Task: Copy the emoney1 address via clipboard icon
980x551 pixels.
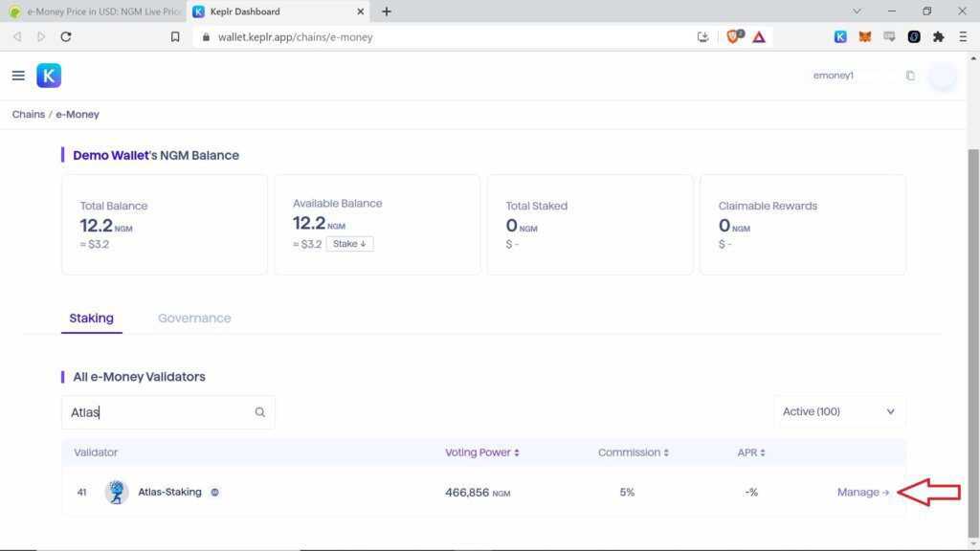Action: point(910,76)
